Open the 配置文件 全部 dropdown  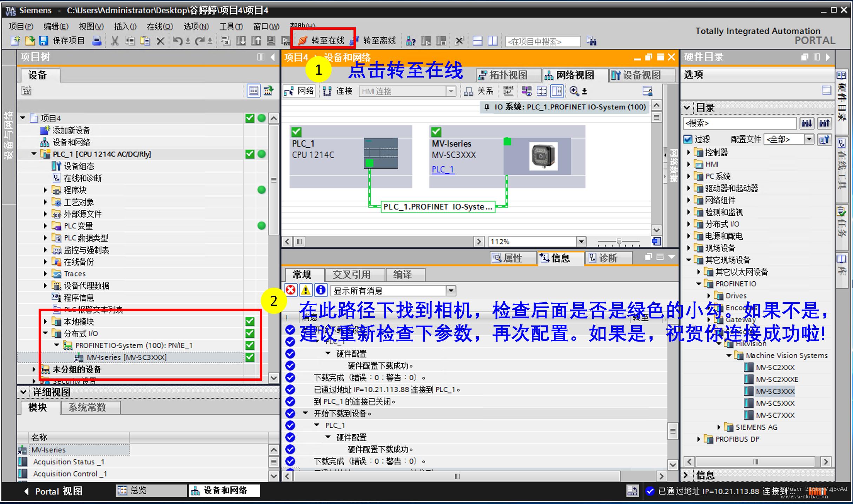[x=809, y=139]
